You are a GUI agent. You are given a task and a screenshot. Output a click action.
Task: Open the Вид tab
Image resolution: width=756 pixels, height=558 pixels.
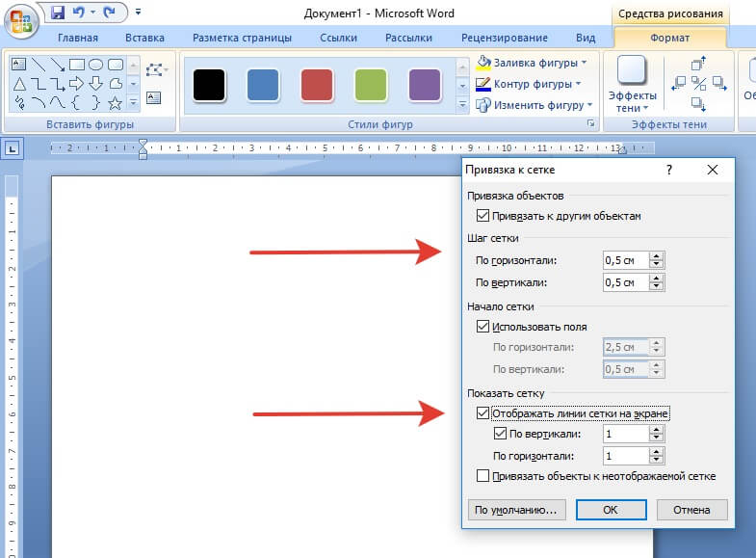(586, 38)
